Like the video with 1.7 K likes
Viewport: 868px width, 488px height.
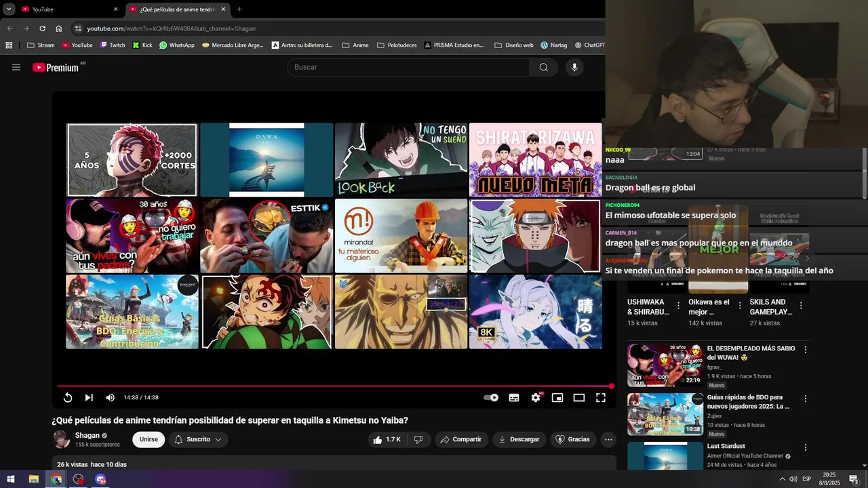[x=387, y=439]
